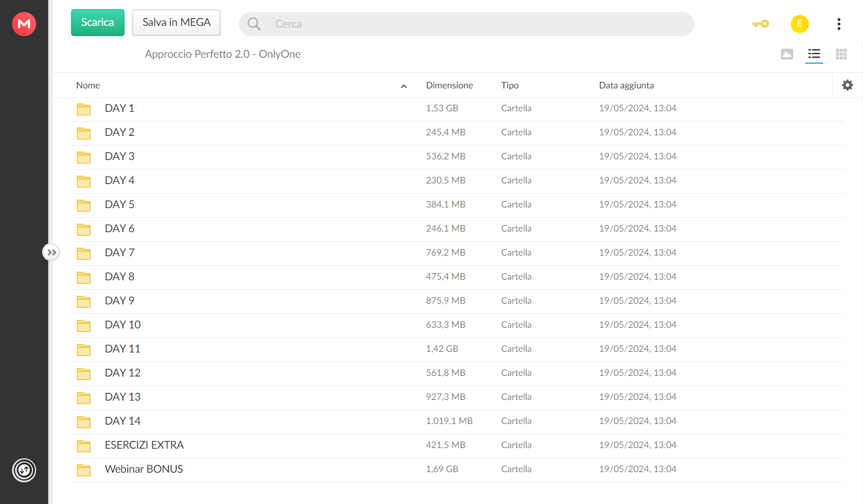Image resolution: width=863 pixels, height=504 pixels.
Task: Select the DAY 9 folder icon
Action: click(84, 301)
